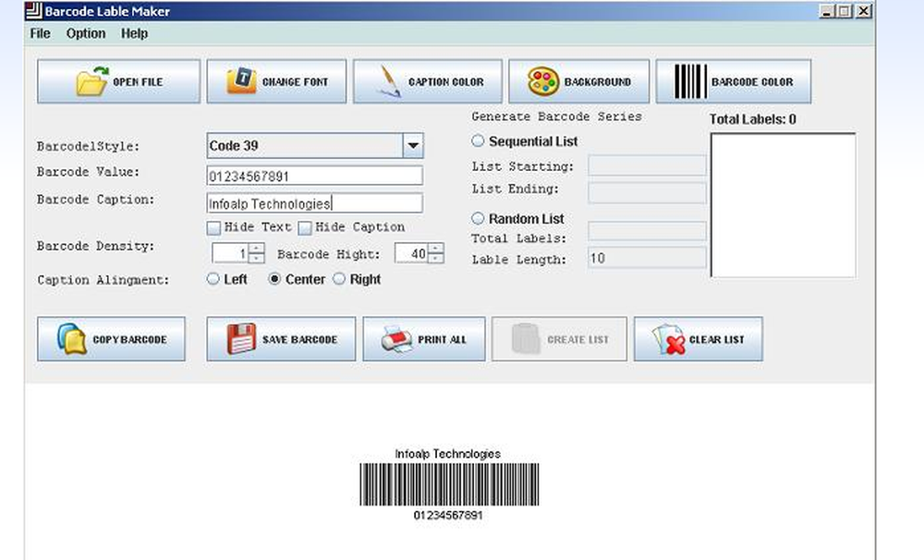Click the Background color palette icon
The image size is (924, 560).
pyautogui.click(x=543, y=80)
